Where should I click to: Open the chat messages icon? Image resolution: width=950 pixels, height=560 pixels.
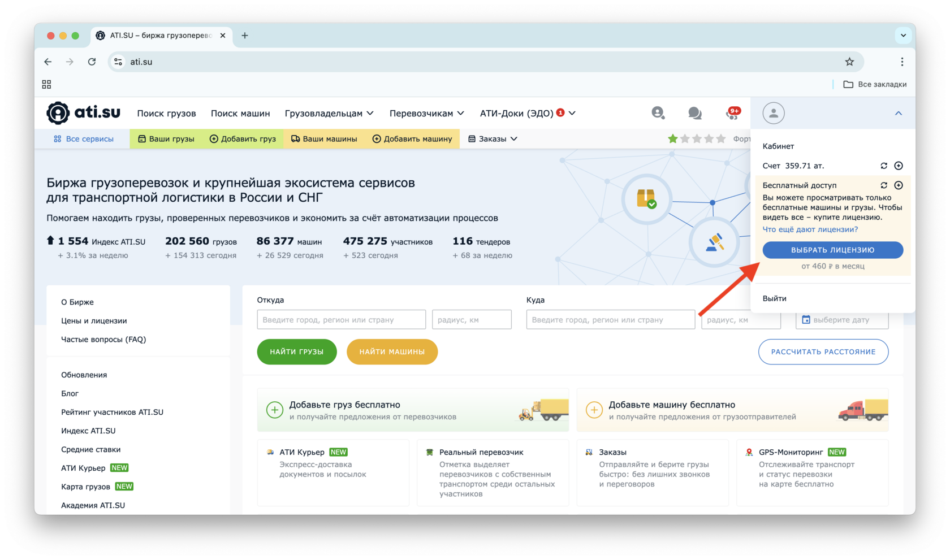click(x=694, y=113)
